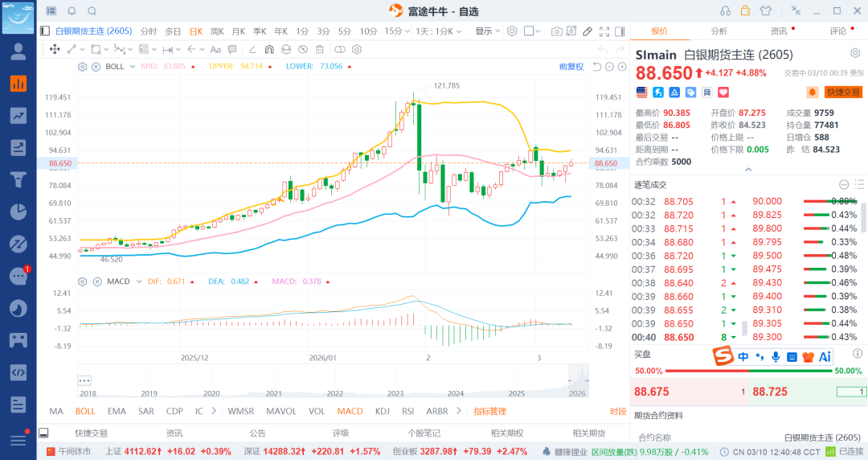Click the timeline range navigator handle
This screenshot has height=460, width=868.
coord(84,380)
